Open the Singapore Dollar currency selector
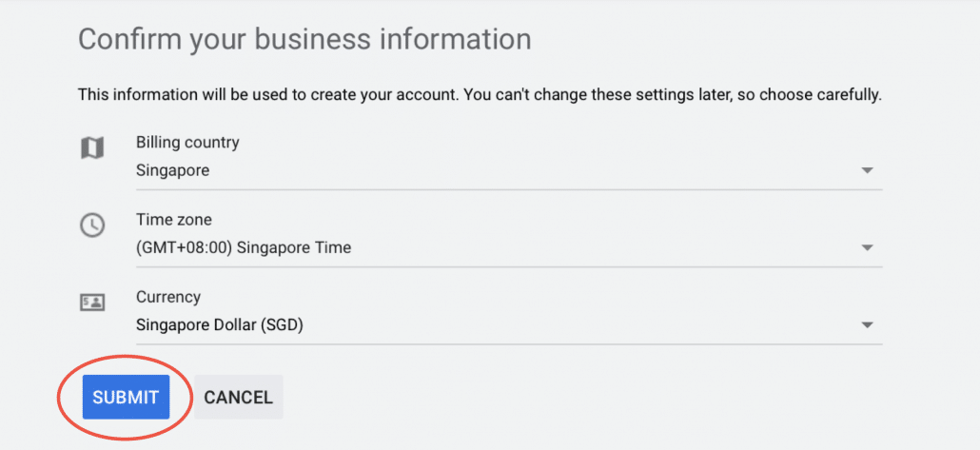 point(509,325)
